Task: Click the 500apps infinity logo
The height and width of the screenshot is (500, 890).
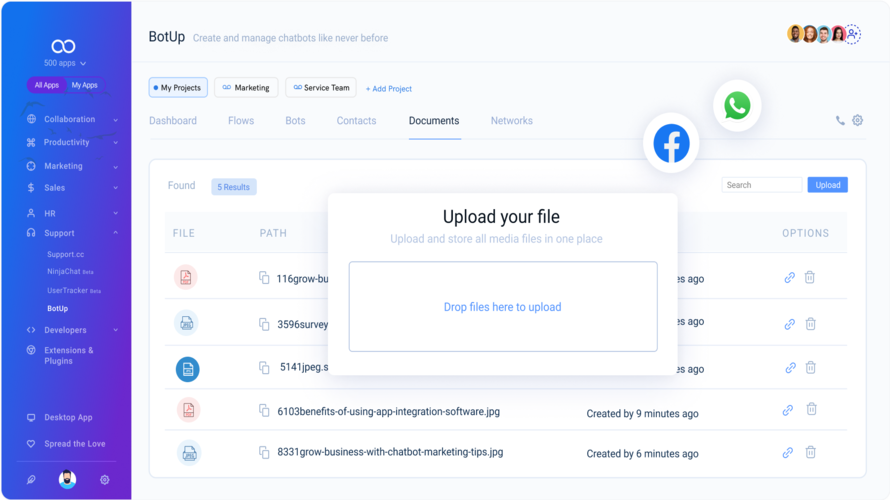Action: pos(63,46)
